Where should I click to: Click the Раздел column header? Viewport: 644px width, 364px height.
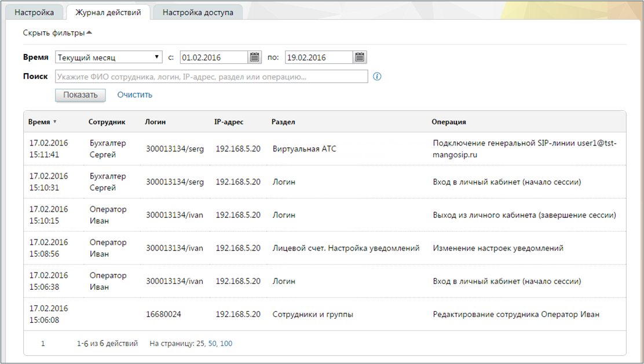click(x=283, y=122)
